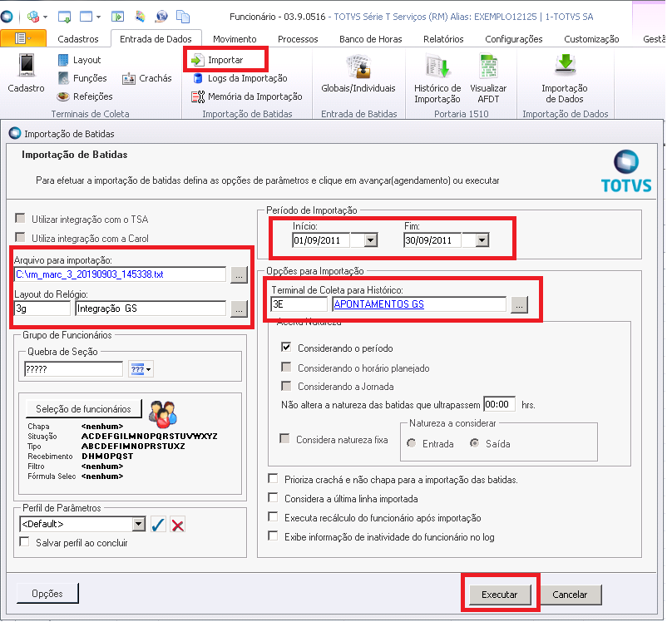Open Layout under Terminais de Coleta

click(x=79, y=60)
